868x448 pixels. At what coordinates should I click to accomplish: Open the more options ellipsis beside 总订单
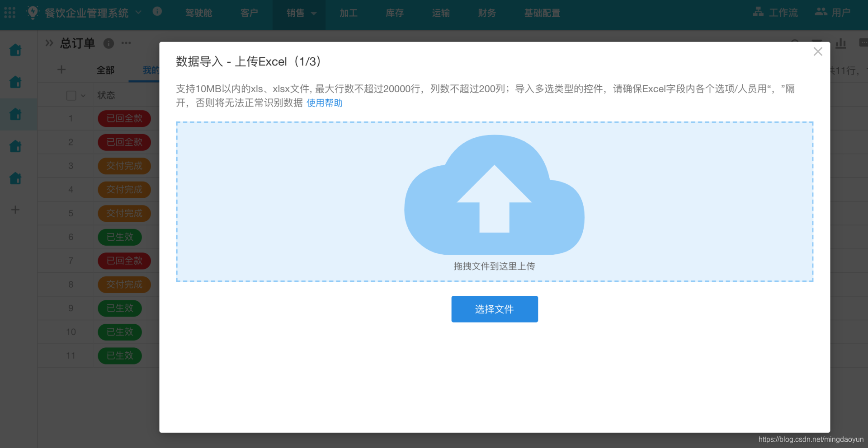pos(126,43)
